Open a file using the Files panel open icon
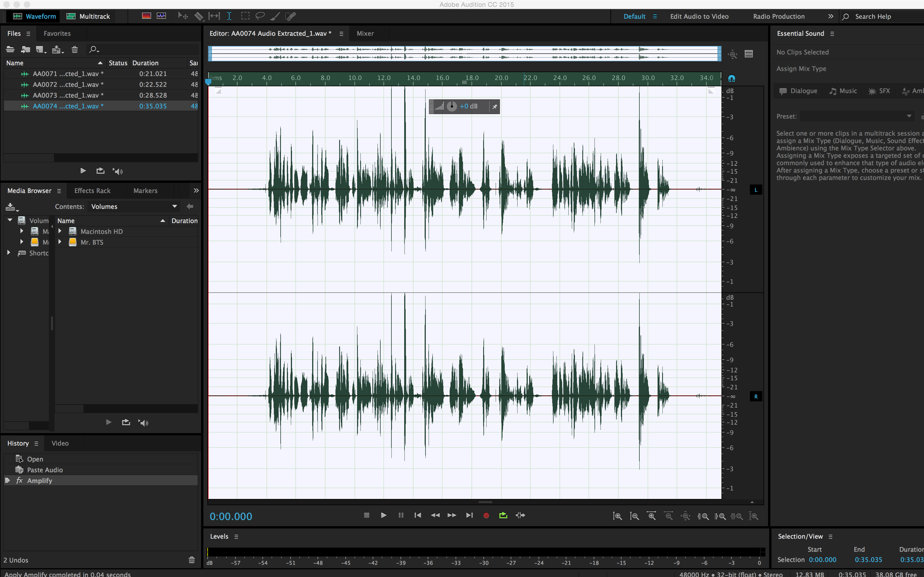 point(10,49)
